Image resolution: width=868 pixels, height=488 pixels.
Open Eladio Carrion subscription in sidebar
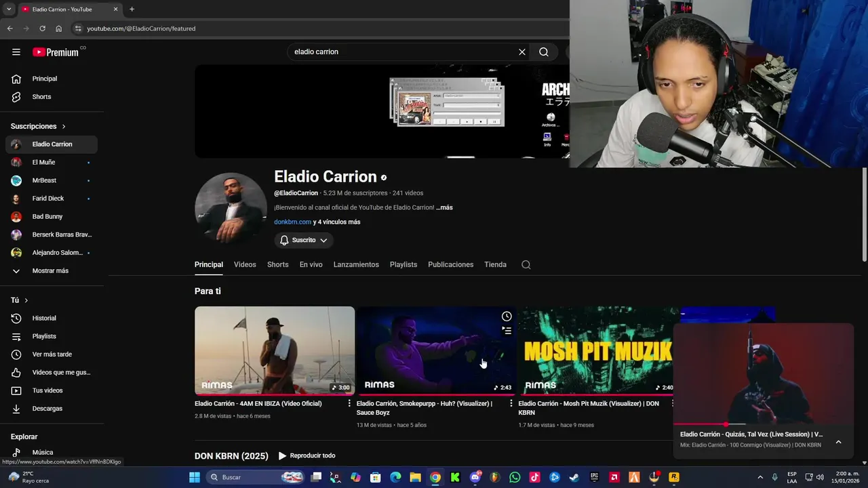point(52,144)
